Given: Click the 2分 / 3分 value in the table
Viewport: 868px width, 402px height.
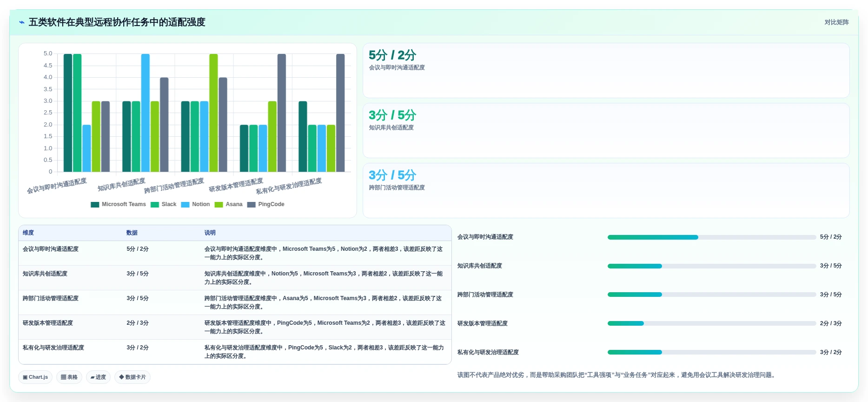Looking at the screenshot, I should (x=138, y=323).
